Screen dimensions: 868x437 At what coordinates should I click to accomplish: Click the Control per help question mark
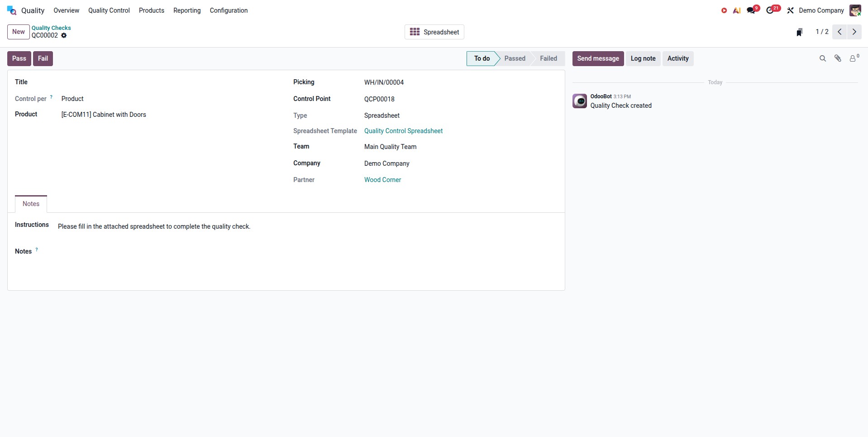tap(51, 97)
